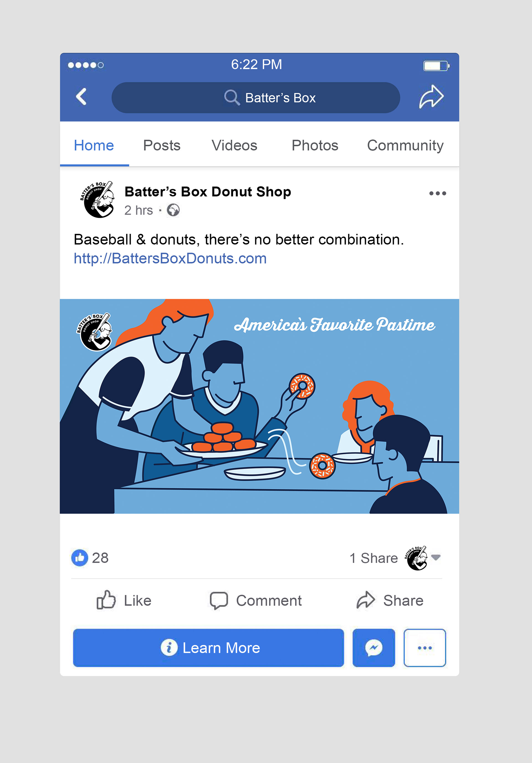The height and width of the screenshot is (763, 532).
Task: Switch to the Posts tab
Action: (162, 145)
